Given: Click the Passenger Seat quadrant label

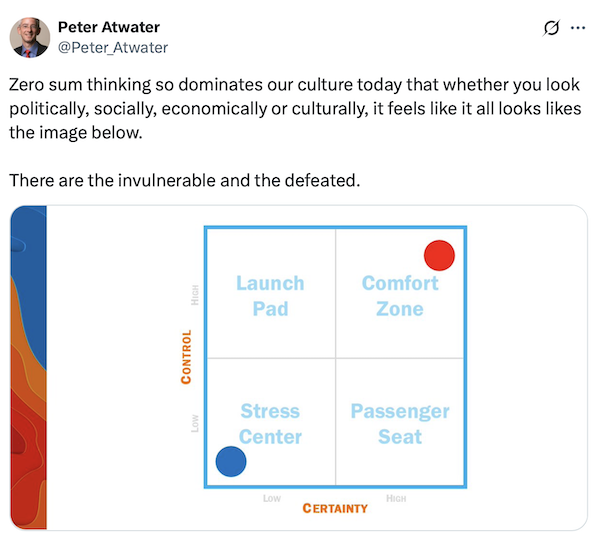Looking at the screenshot, I should click(400, 424).
